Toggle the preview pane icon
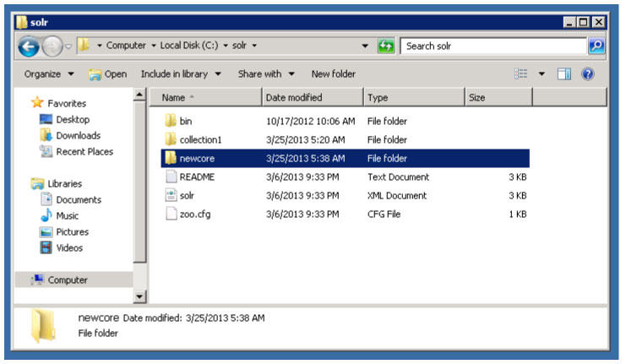 pyautogui.click(x=564, y=73)
